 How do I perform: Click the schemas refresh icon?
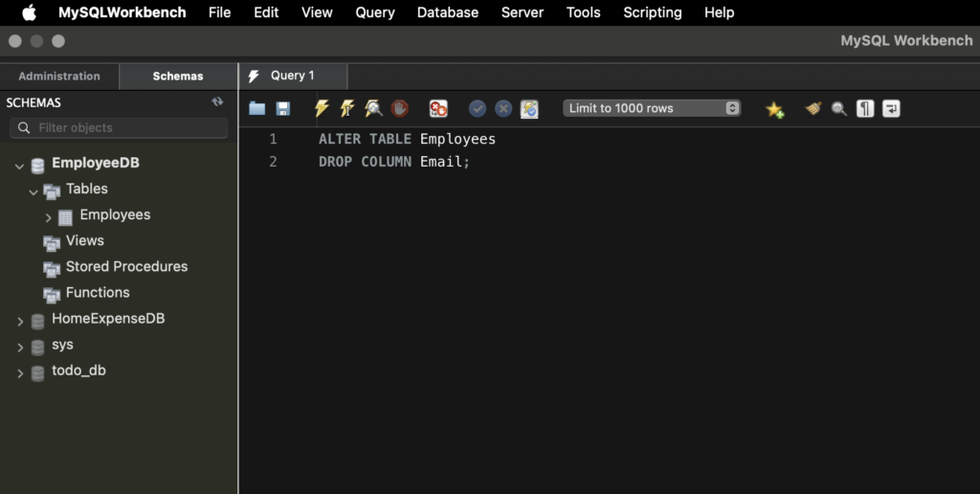(217, 101)
